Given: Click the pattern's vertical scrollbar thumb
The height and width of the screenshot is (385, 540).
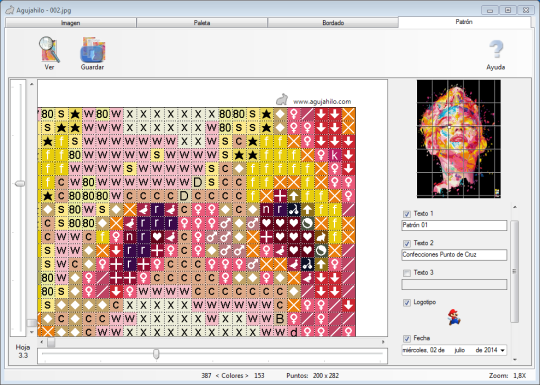Looking at the screenshot, I should pyautogui.click(x=32, y=323).
